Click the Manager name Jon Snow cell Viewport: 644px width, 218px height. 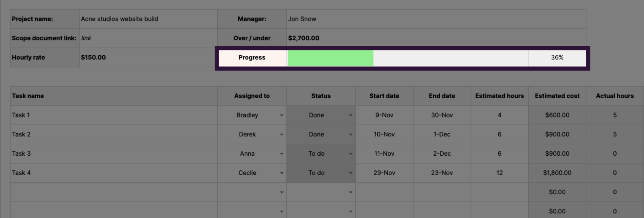tap(436, 19)
